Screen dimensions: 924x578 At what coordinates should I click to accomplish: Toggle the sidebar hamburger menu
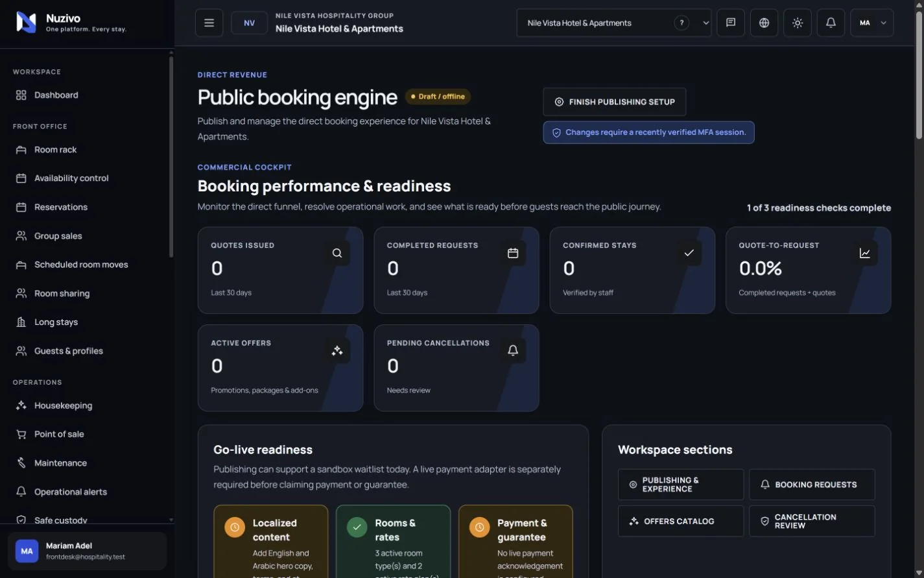point(209,23)
